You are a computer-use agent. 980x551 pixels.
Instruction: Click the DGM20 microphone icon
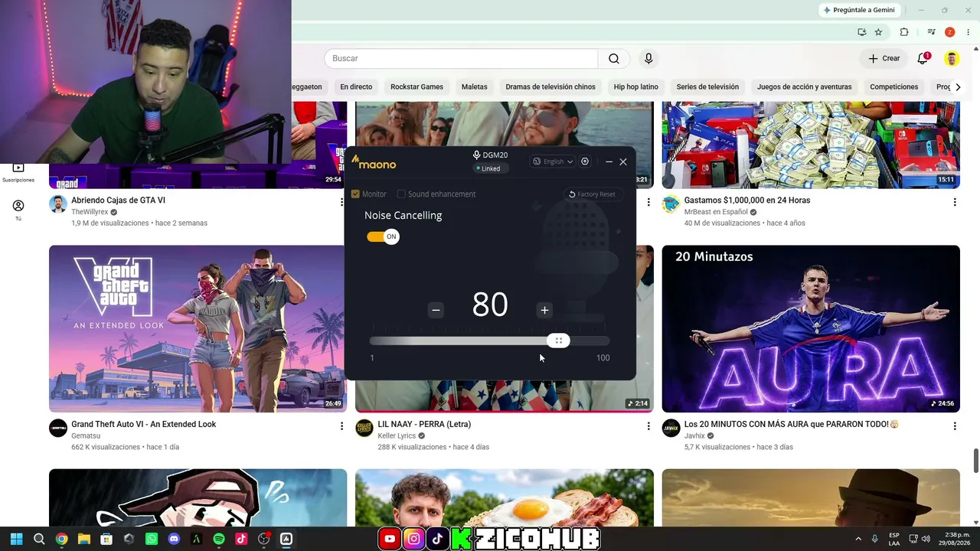[476, 155]
